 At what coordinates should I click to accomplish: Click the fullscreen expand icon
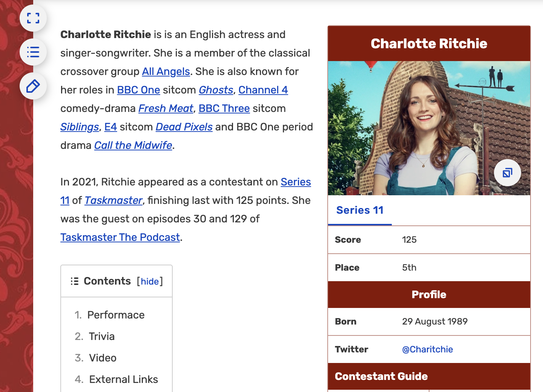pos(33,18)
